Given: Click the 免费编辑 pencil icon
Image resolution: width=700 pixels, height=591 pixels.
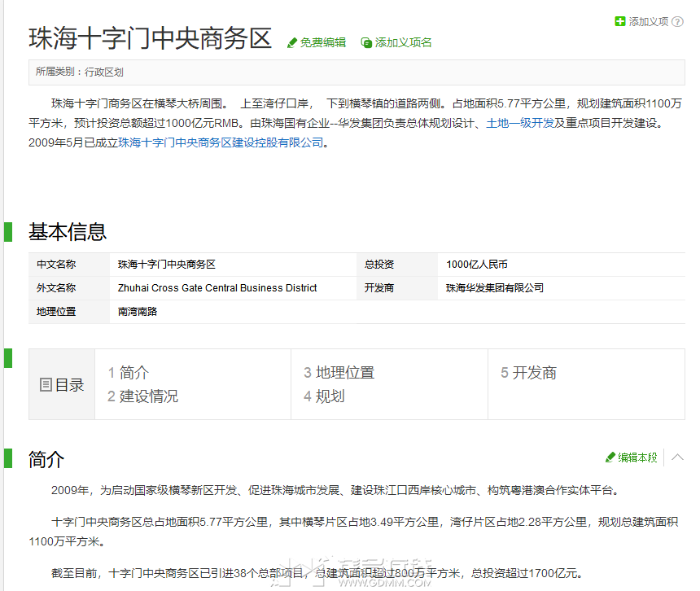Looking at the screenshot, I should 292,43.
